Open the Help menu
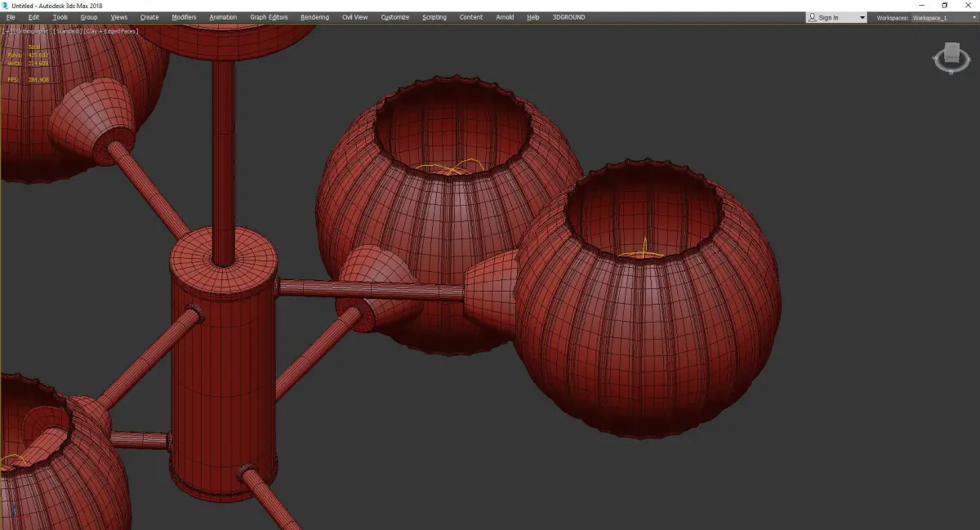Image resolution: width=980 pixels, height=530 pixels. point(532,17)
